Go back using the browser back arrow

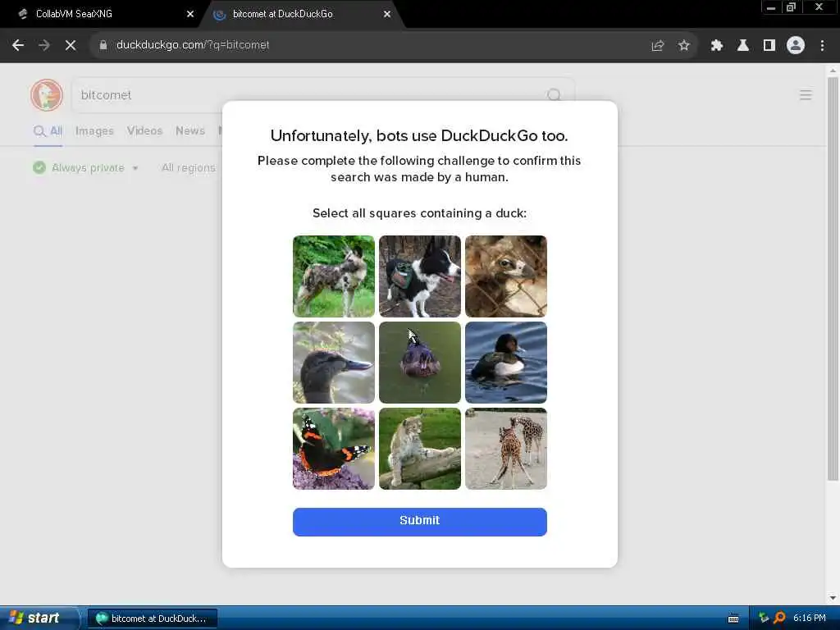[x=18, y=46]
